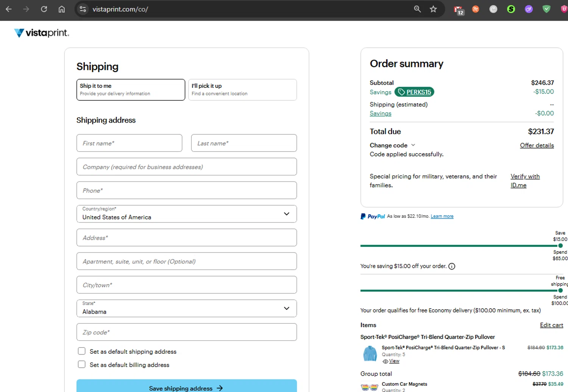
Task: Open the Offer details link
Action: tap(537, 145)
